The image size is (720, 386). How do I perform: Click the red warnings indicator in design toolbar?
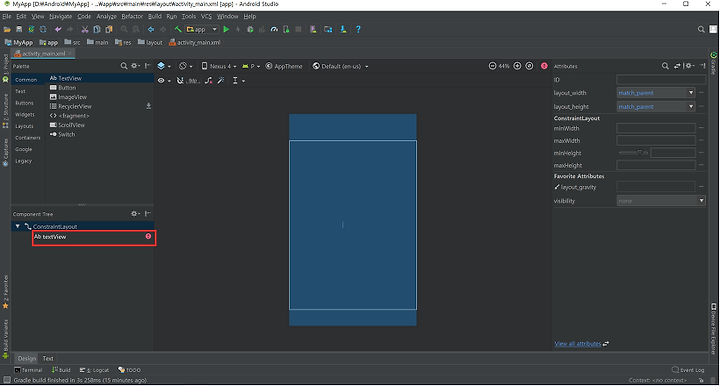(x=544, y=66)
